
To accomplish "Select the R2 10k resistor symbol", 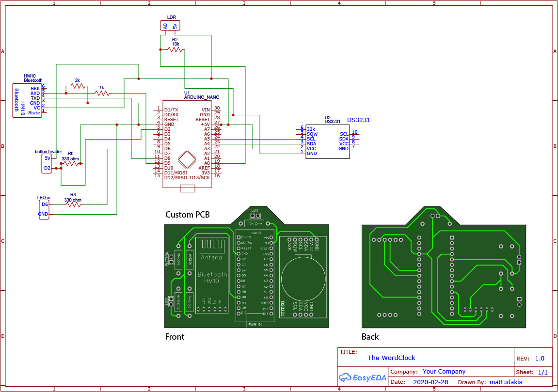I will pos(175,50).
